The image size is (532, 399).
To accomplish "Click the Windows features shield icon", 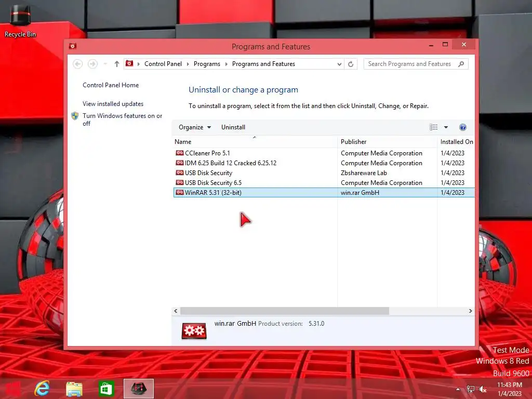I will tap(75, 116).
